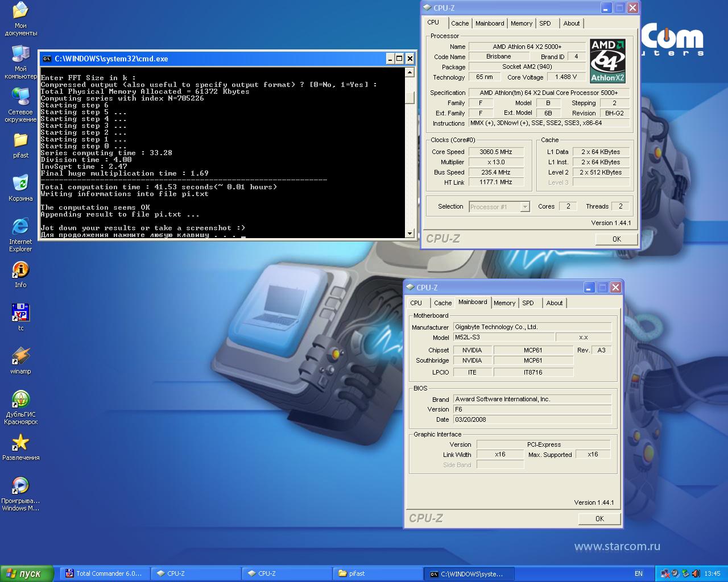
Task: Click the BIOS Brand Award Software International field
Action: point(532,399)
